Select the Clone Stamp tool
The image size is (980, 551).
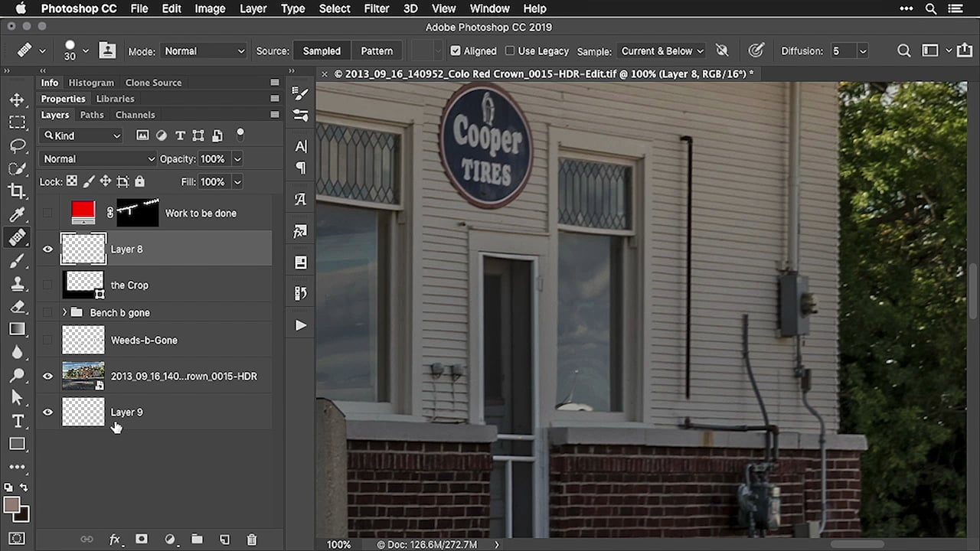click(17, 283)
